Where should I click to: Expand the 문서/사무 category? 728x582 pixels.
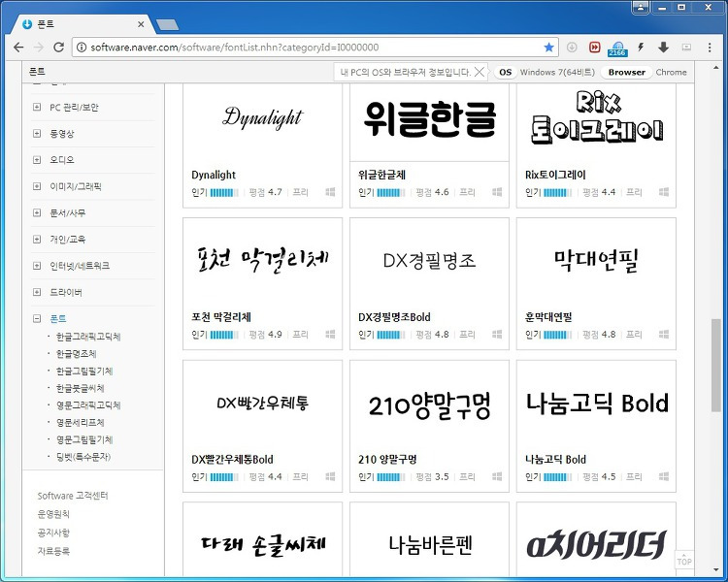(37, 213)
